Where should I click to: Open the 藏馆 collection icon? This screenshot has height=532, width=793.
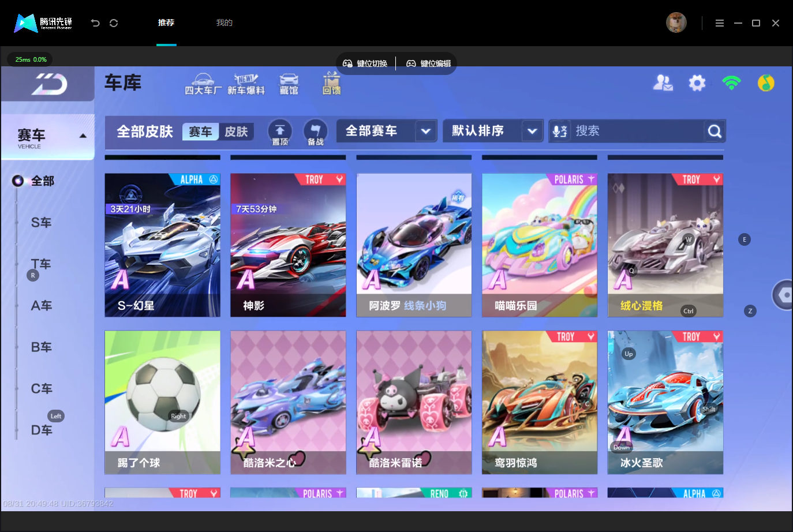point(289,84)
